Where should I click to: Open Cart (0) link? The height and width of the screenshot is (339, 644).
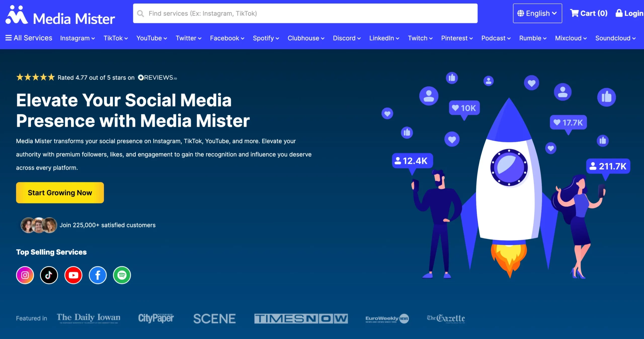589,13
